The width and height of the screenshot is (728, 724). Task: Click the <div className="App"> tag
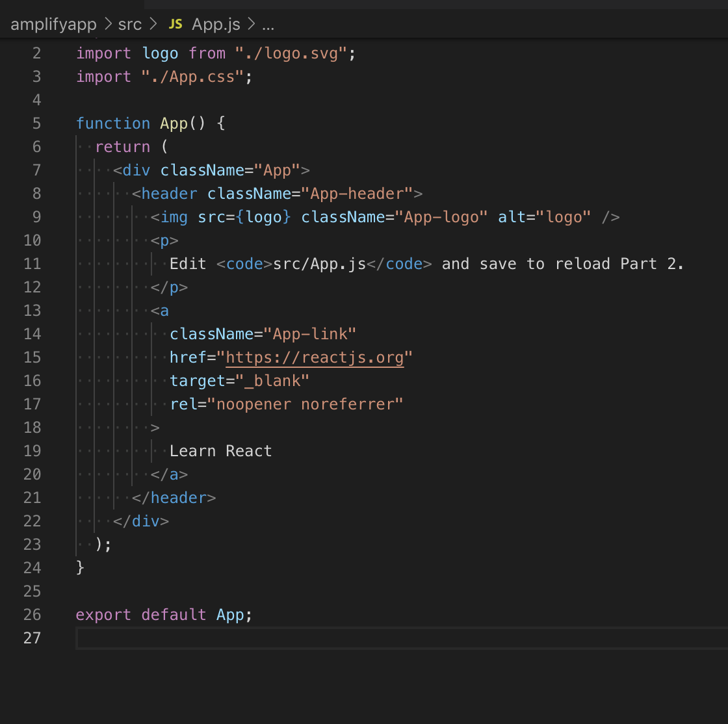(x=211, y=170)
